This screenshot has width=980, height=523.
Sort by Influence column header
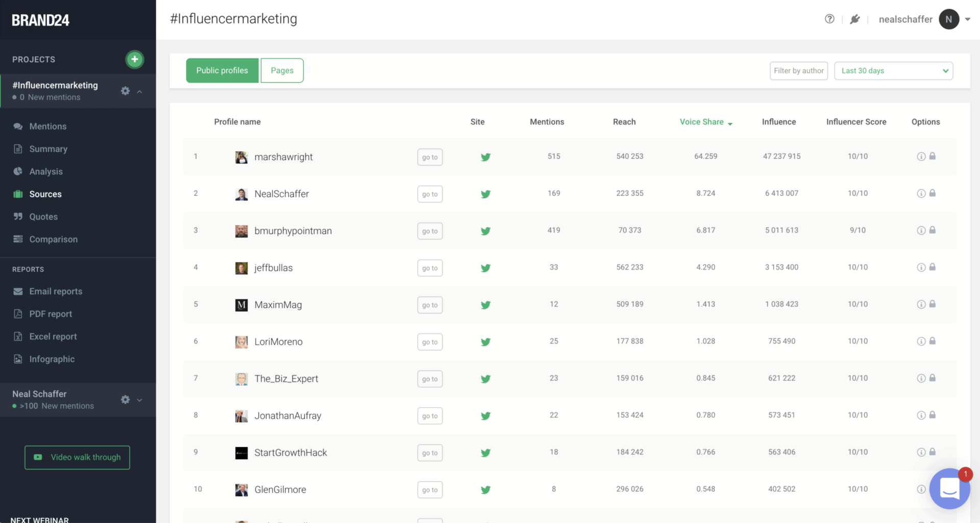[779, 122]
